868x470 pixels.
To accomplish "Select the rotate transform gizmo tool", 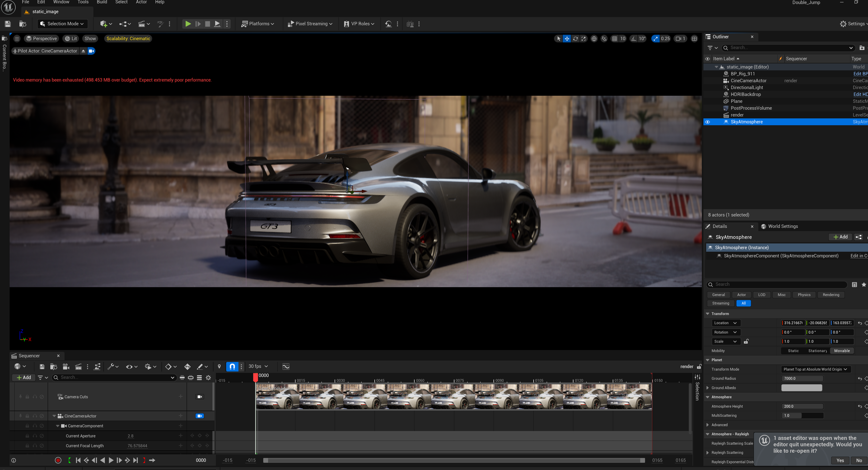I will pos(575,39).
